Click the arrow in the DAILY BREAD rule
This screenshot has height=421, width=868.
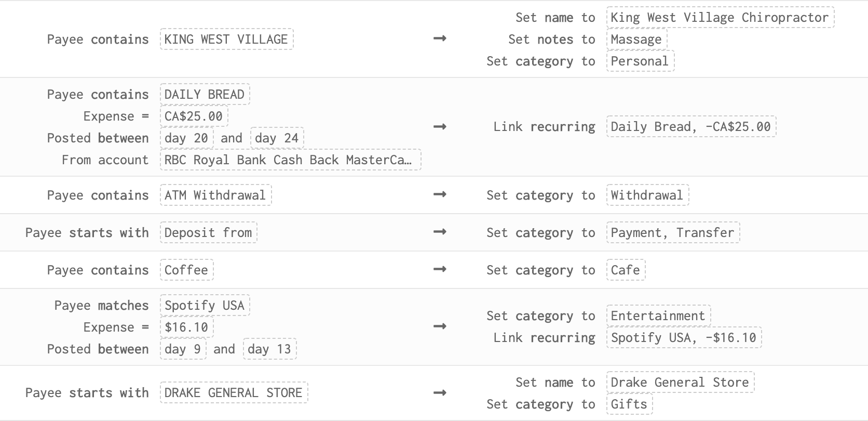[440, 127]
